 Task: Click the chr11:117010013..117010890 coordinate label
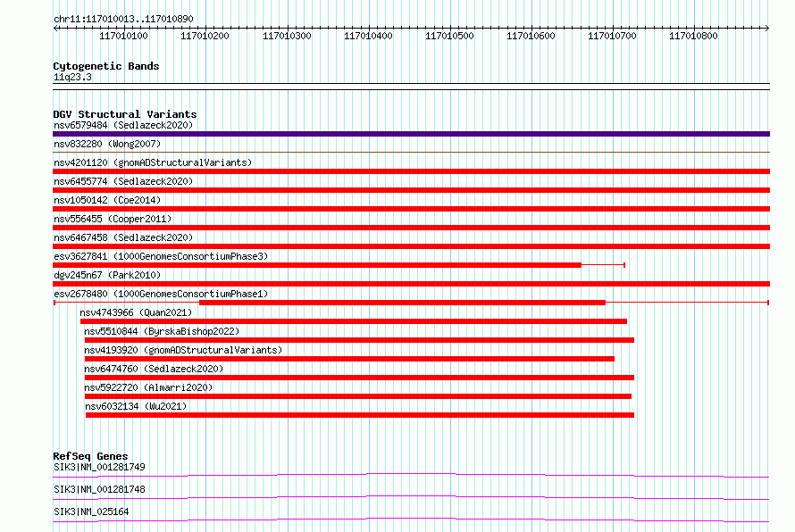tap(123, 19)
